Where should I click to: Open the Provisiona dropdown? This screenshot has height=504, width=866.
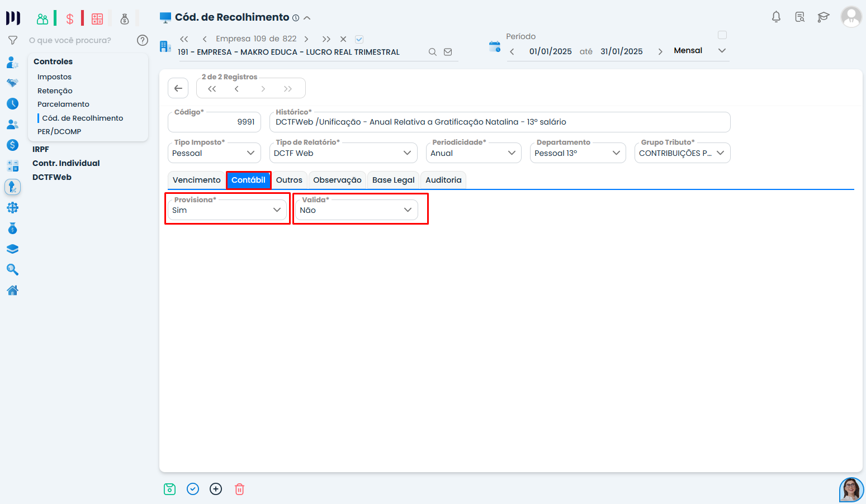click(227, 210)
